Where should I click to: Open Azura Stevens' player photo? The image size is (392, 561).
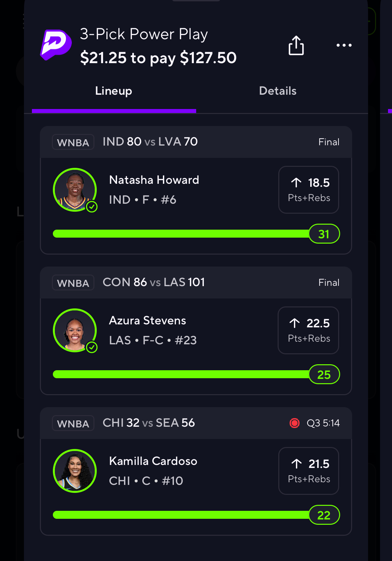point(75,330)
